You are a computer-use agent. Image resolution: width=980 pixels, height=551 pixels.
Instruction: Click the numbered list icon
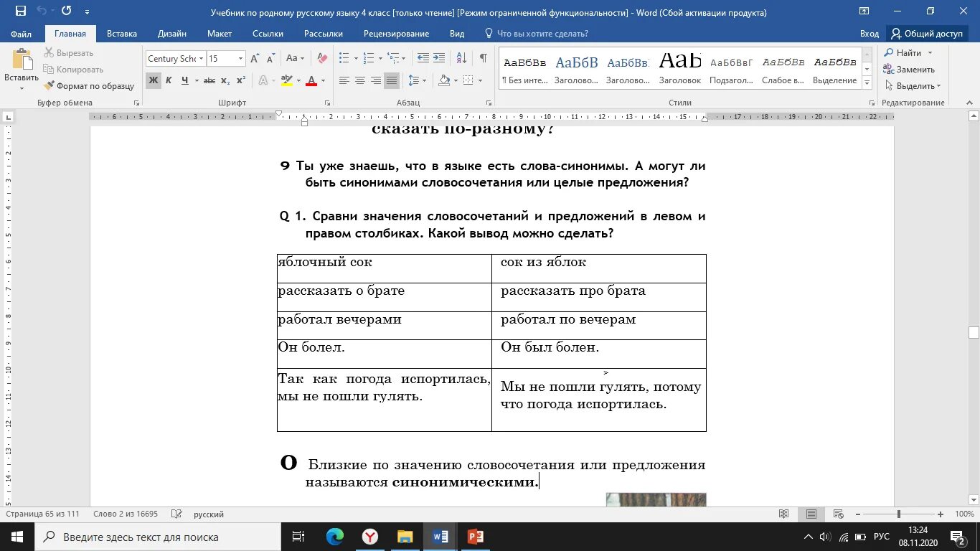(x=369, y=59)
